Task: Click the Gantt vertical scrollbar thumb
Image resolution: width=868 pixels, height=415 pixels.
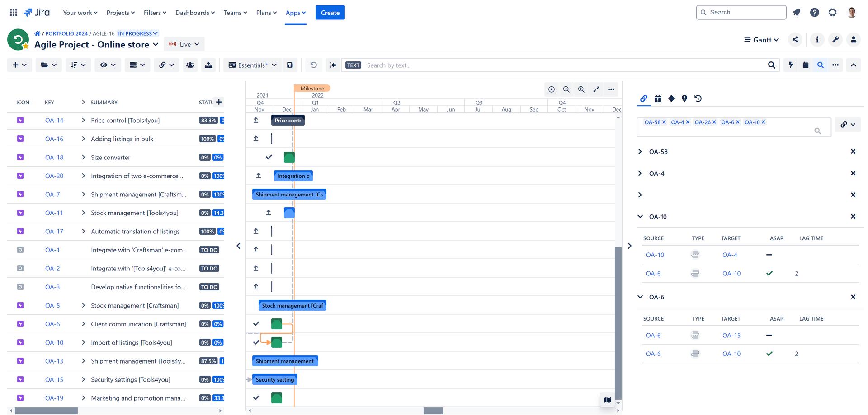Action: [618, 323]
